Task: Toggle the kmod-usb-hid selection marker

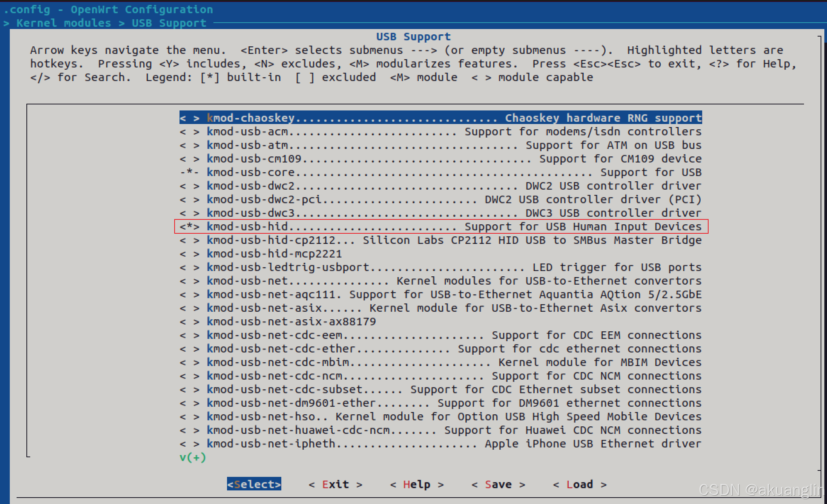Action: 189,227
